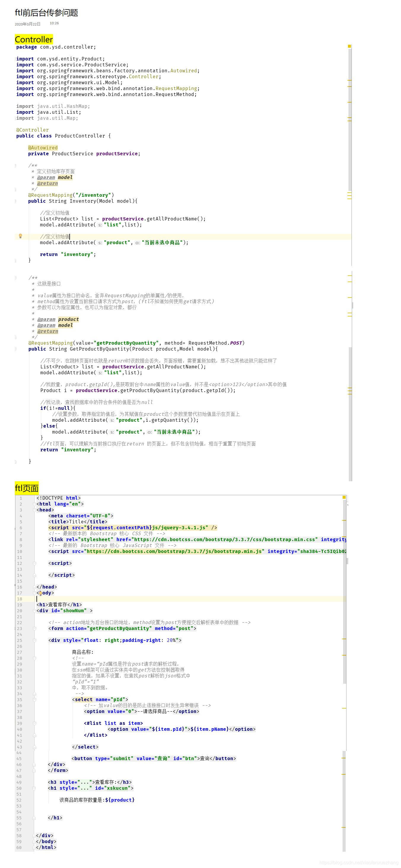Click the <h3> 查看库存: line

click(x=90, y=782)
